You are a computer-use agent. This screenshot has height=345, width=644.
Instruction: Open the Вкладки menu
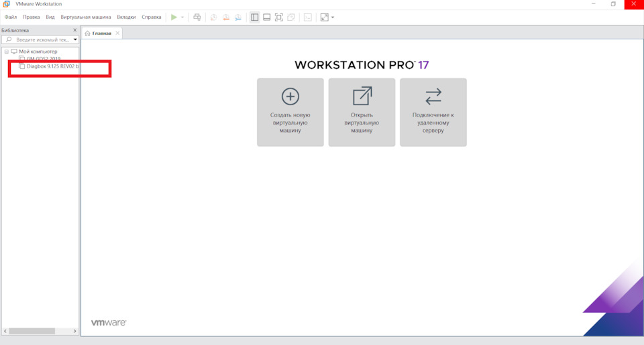click(x=126, y=17)
